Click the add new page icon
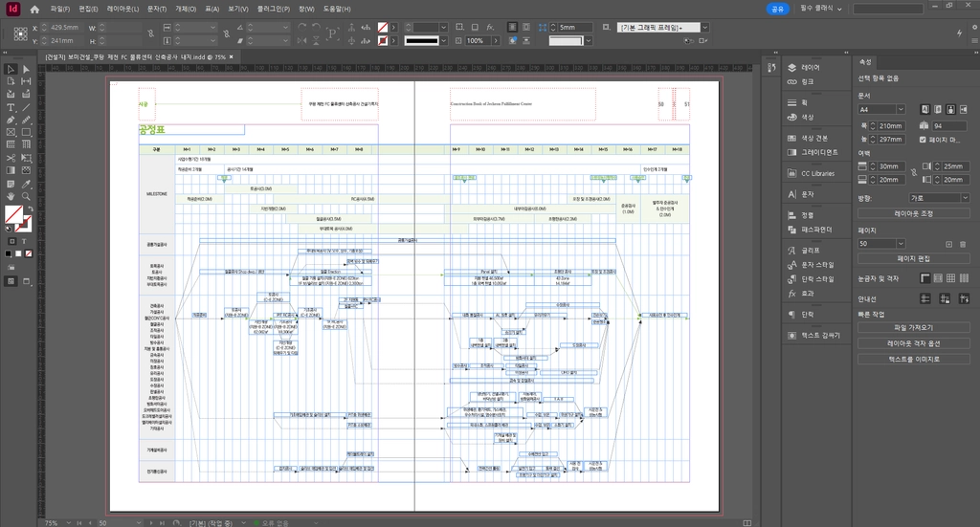The image size is (980, 527). [948, 244]
